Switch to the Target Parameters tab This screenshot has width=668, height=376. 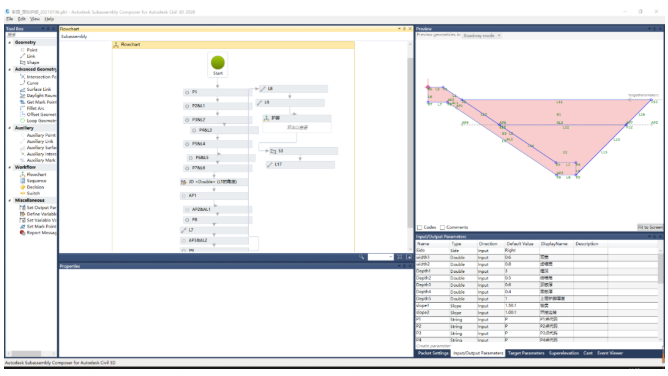tap(526, 353)
